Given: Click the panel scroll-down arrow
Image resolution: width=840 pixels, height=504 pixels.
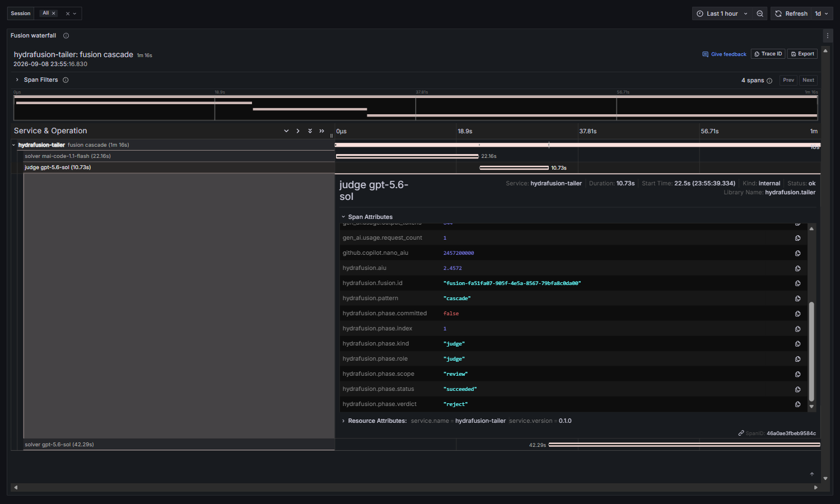Looking at the screenshot, I should point(825,479).
